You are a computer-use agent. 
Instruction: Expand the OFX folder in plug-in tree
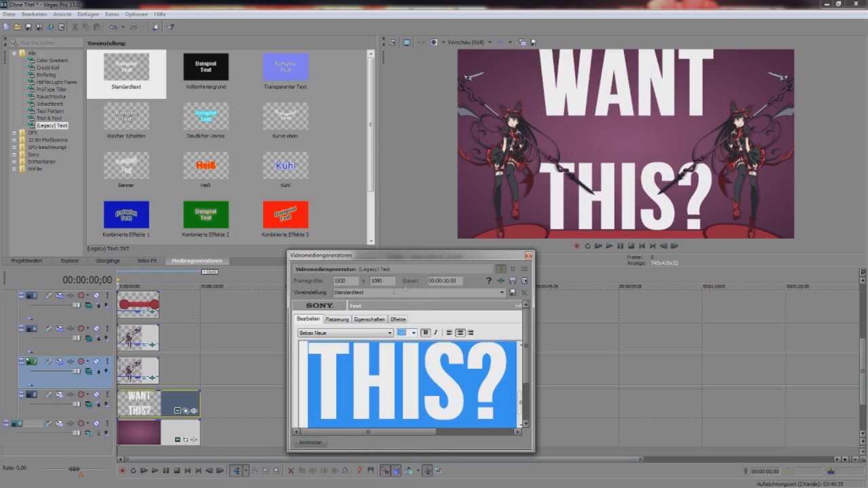point(14,133)
